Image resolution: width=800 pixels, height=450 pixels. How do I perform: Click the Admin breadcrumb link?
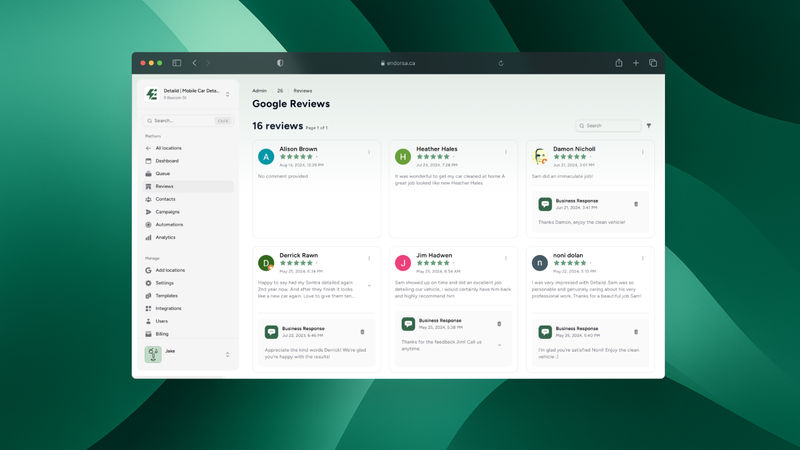coord(259,91)
